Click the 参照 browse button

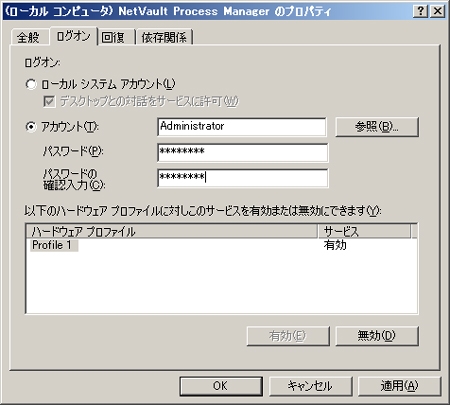click(x=377, y=127)
